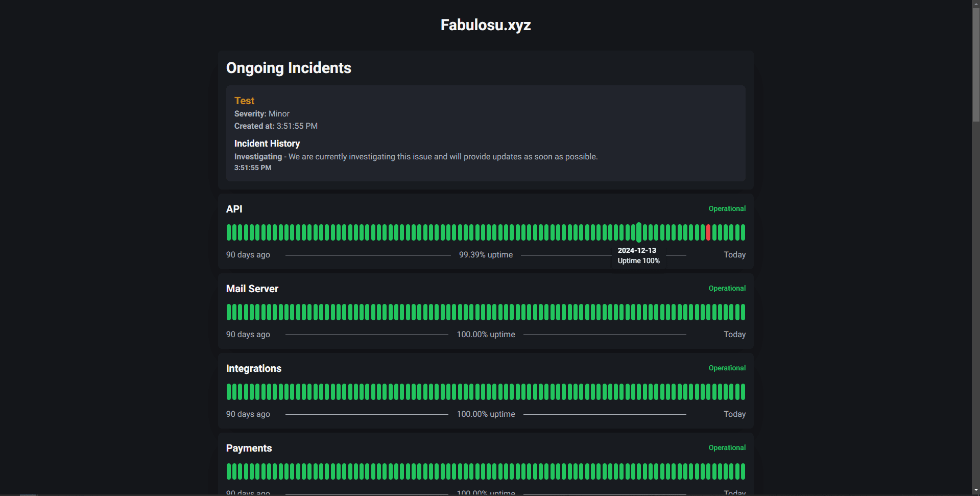Screen dimensions: 980x496
Task: Click the scrollbar up arrow
Action: tap(975, 4)
